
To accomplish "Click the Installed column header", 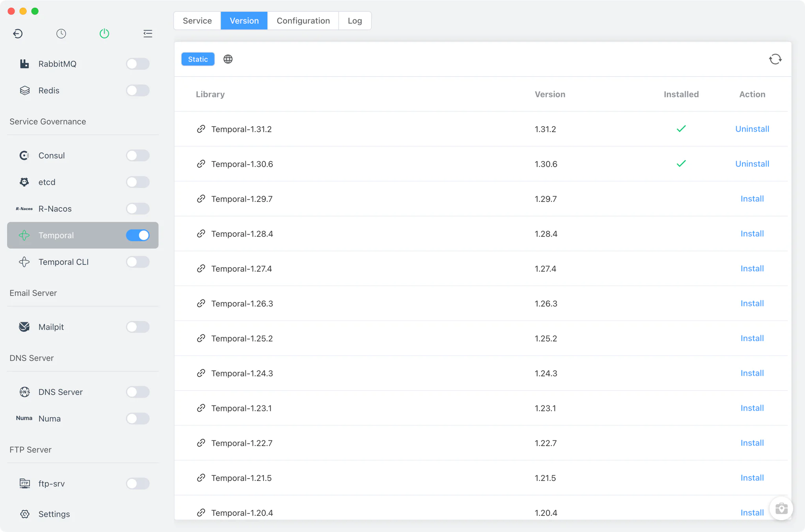I will pos(681,94).
